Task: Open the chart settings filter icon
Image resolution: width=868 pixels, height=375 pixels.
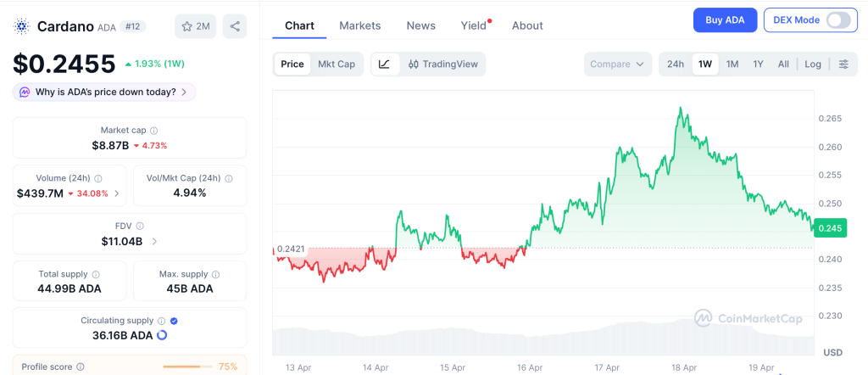Action: (x=843, y=64)
